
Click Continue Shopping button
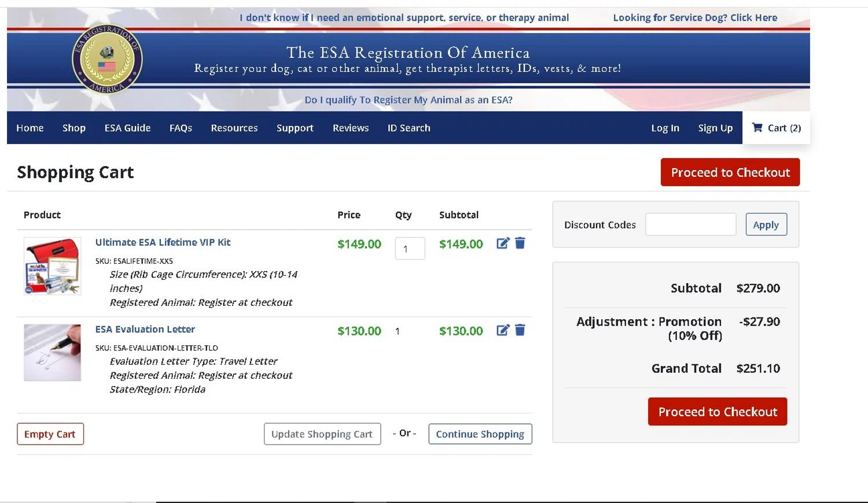pos(480,434)
